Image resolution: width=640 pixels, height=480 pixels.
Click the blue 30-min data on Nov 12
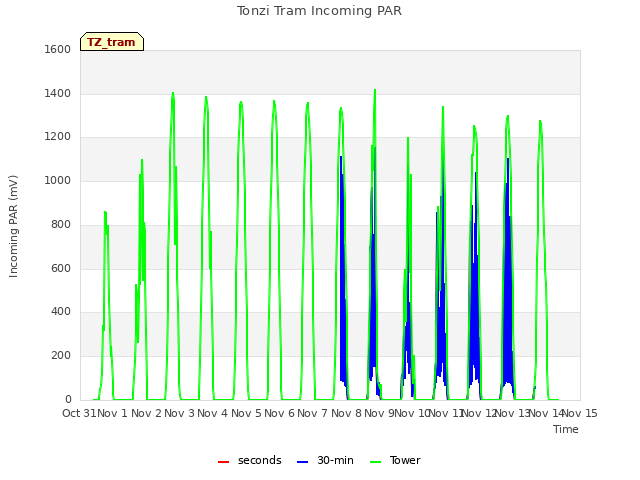coord(508,286)
